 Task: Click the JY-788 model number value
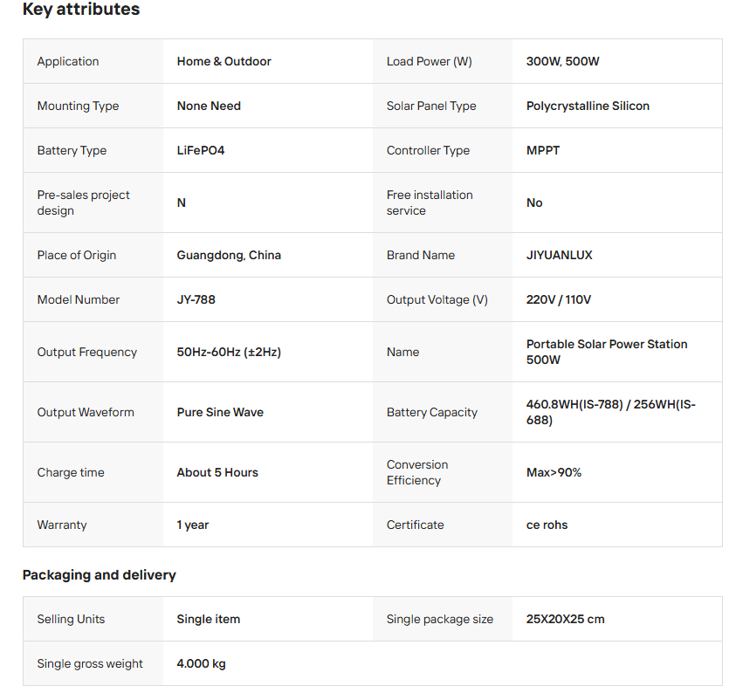[x=196, y=299]
